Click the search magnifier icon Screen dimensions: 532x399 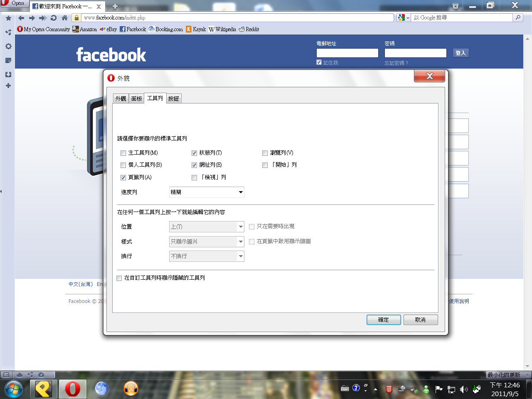[518, 17]
